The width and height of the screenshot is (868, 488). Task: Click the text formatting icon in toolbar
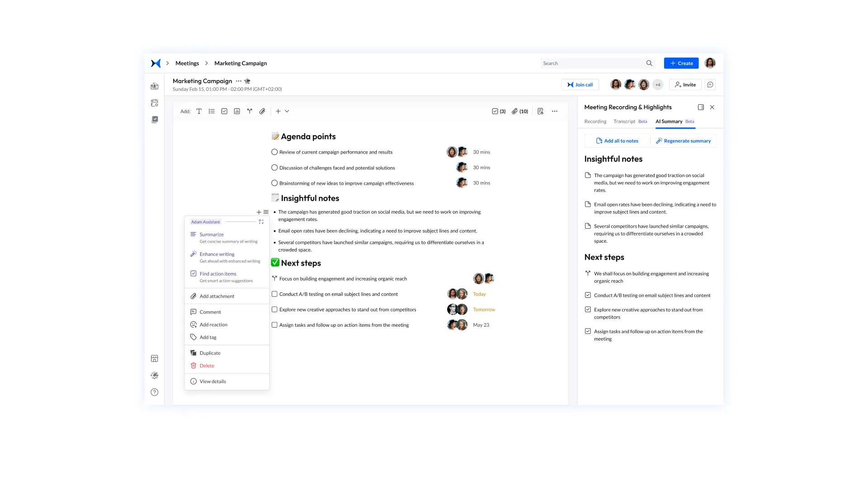(x=198, y=111)
